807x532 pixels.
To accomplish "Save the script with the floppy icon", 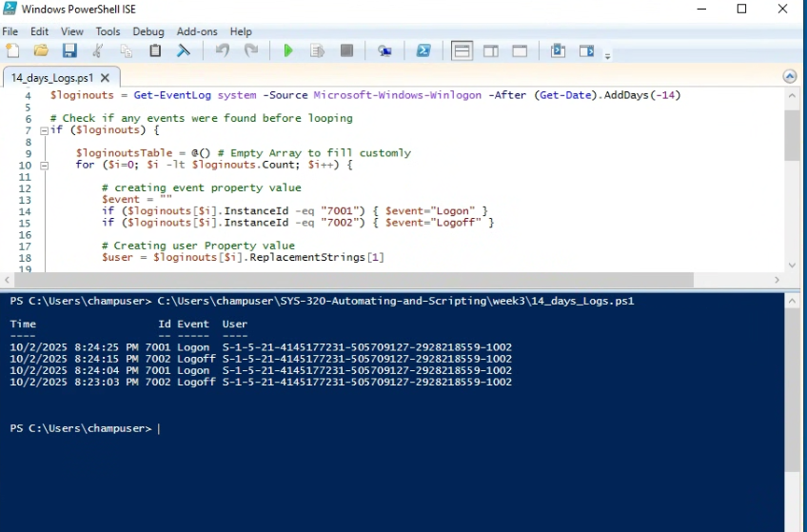I will [69, 50].
